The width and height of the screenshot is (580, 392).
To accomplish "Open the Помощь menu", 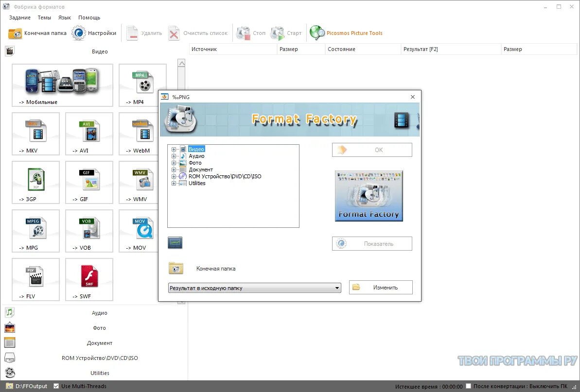I will [89, 17].
